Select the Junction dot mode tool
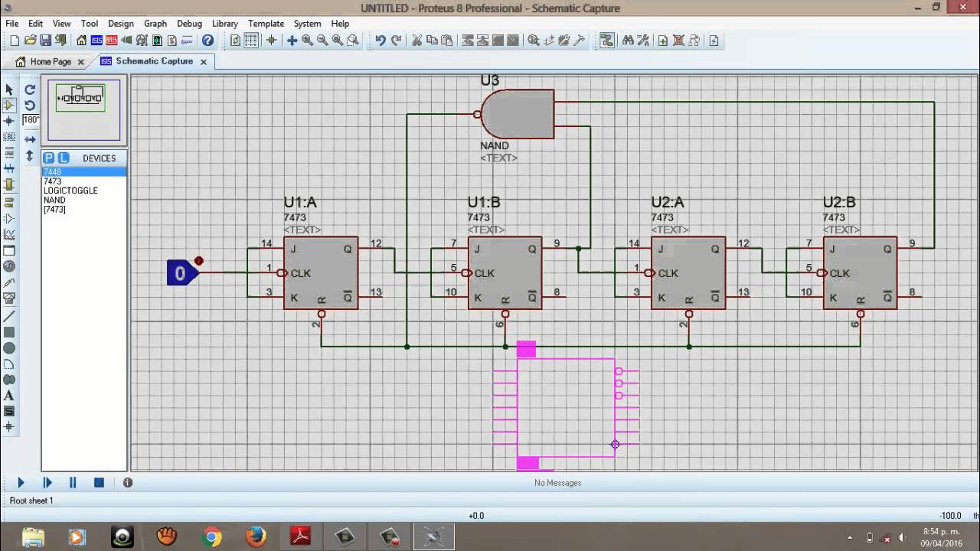This screenshot has width=980, height=551. pos(9,121)
